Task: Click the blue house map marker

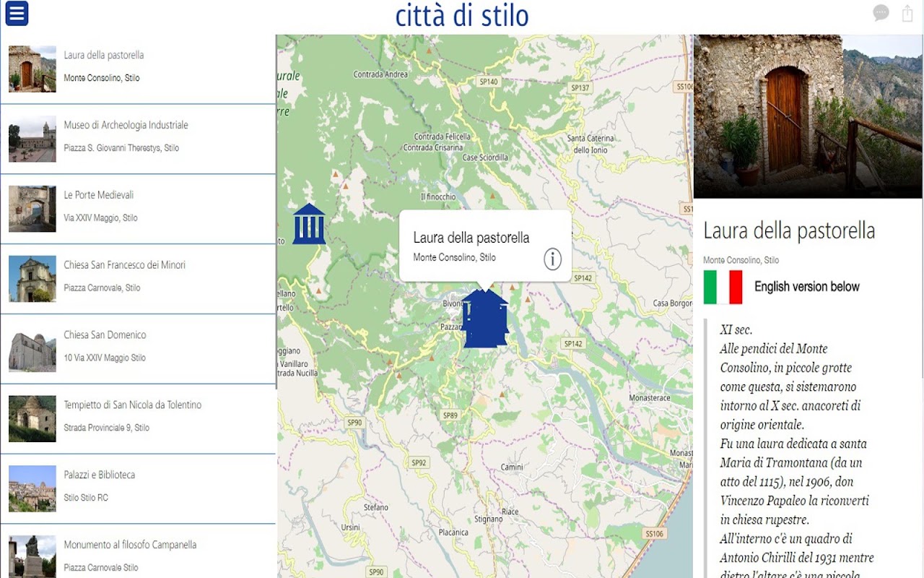Action: pos(485,318)
